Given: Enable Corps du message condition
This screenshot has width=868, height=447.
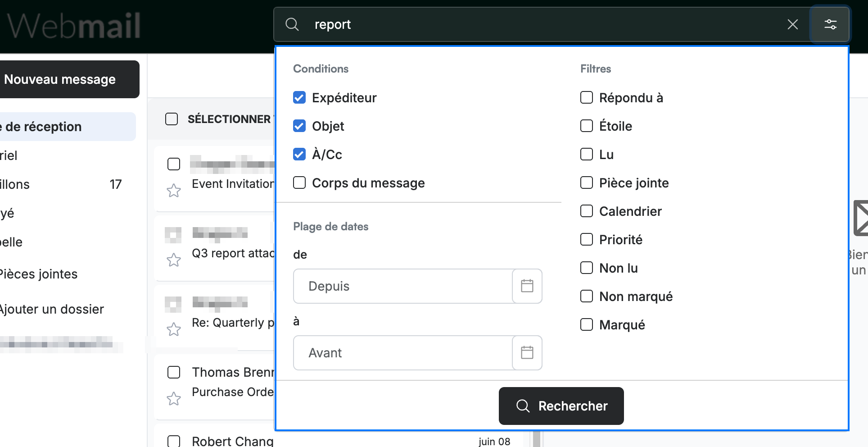Looking at the screenshot, I should pyautogui.click(x=299, y=182).
